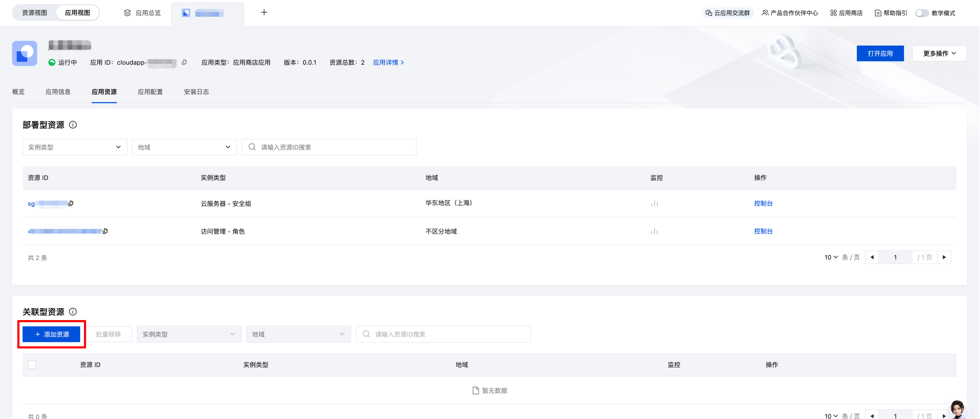Click 批量移除 button
980x419 pixels.
click(x=108, y=334)
